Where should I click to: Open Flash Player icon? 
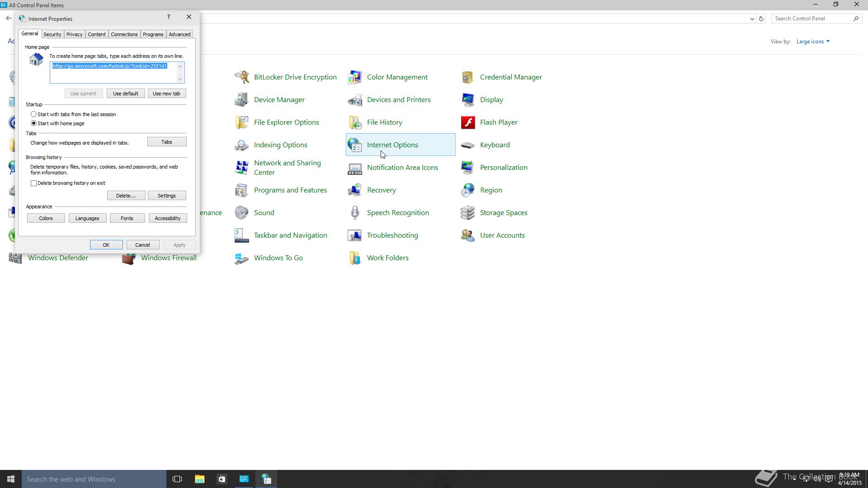(468, 122)
